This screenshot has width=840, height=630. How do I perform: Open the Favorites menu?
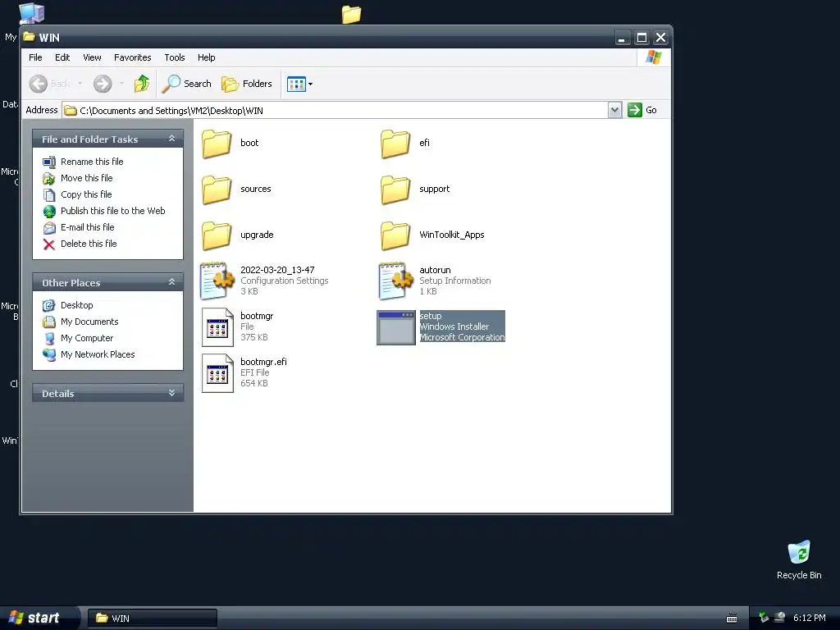[132, 57]
